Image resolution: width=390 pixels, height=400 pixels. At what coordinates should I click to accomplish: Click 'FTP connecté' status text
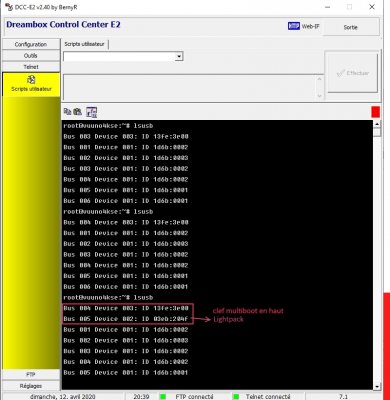click(194, 397)
